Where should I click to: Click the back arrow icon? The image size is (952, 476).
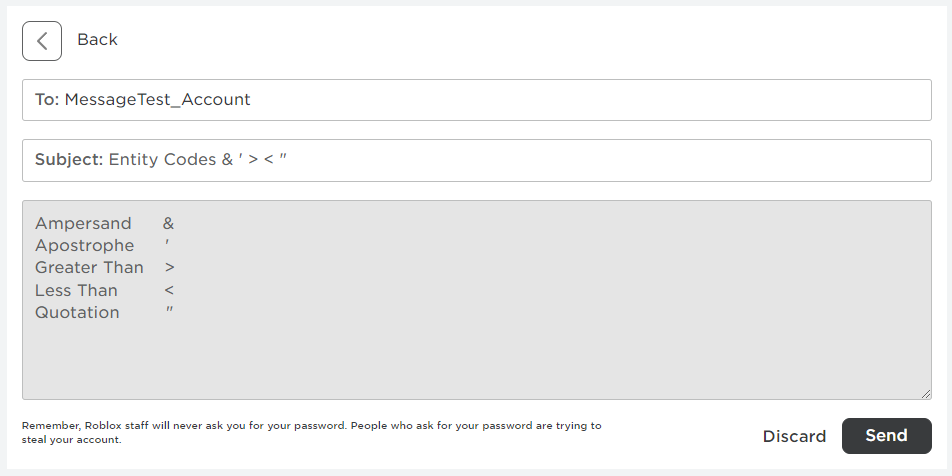[x=42, y=41]
